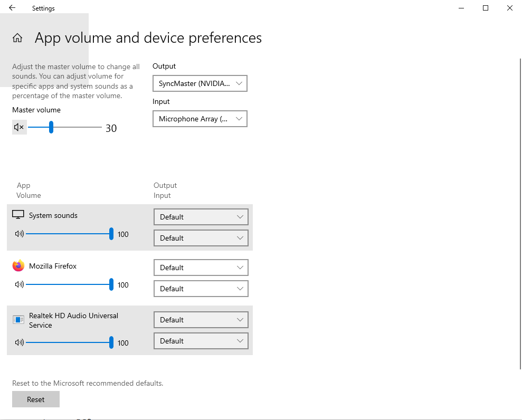Click the Realtek HD Audio Universal Service icon
The height and width of the screenshot is (420, 522).
[18, 319]
